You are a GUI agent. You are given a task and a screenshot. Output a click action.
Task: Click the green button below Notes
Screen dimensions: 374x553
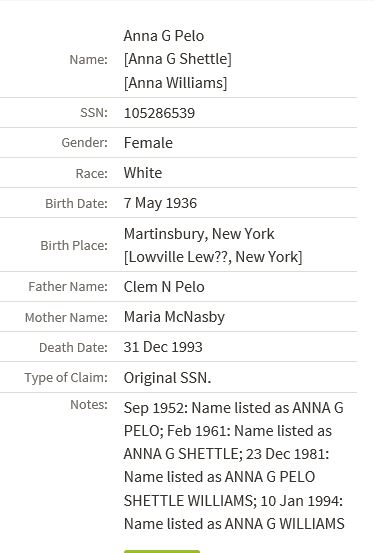[x=162, y=551]
